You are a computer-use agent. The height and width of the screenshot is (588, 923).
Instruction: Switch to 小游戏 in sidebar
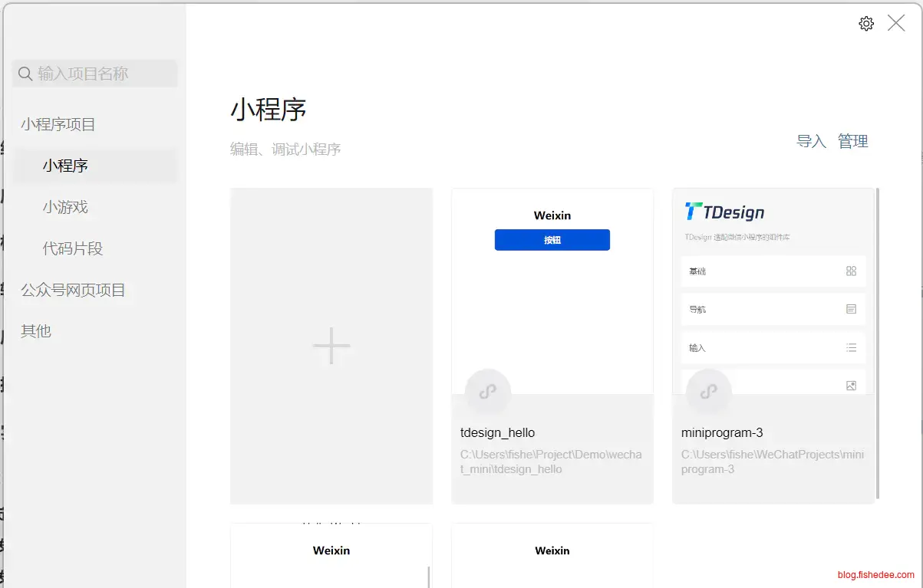click(x=65, y=207)
